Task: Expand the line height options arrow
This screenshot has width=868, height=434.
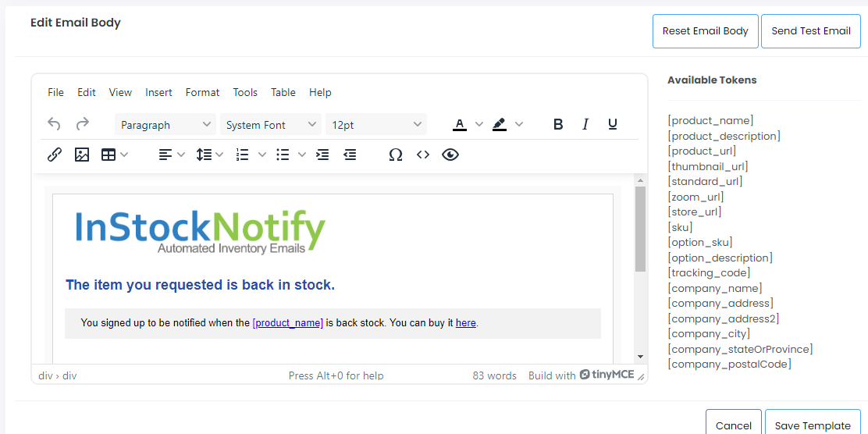Action: [220, 155]
